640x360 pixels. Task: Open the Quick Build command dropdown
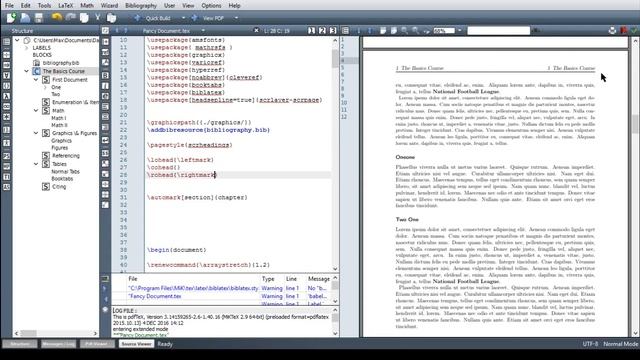point(183,18)
